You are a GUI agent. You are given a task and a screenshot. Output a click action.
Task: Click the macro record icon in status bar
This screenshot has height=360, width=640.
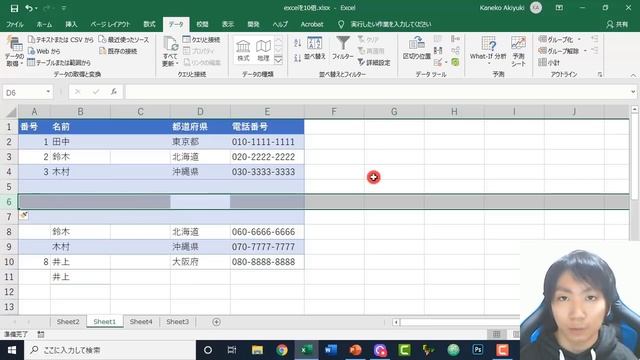click(40, 334)
